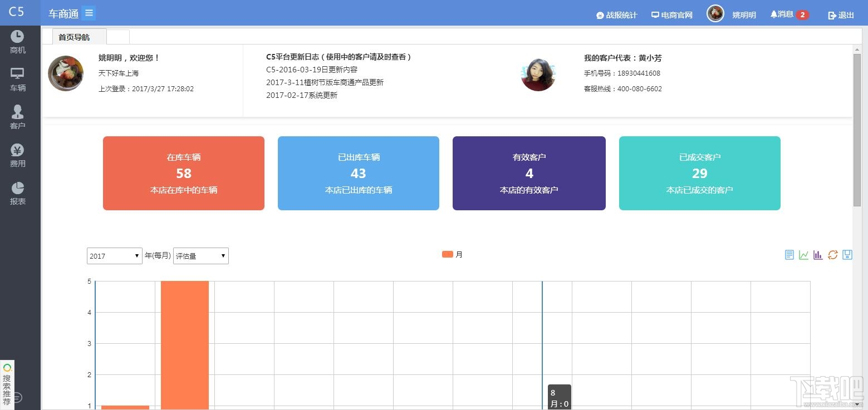Open 消息 notifications bell
This screenshot has height=410, width=868.
pos(782,14)
